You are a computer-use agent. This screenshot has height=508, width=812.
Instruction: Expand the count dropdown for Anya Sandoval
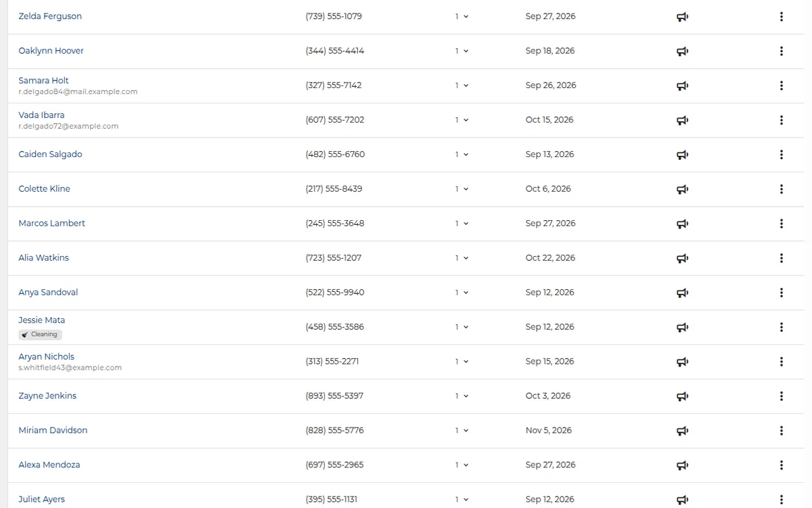coord(461,293)
